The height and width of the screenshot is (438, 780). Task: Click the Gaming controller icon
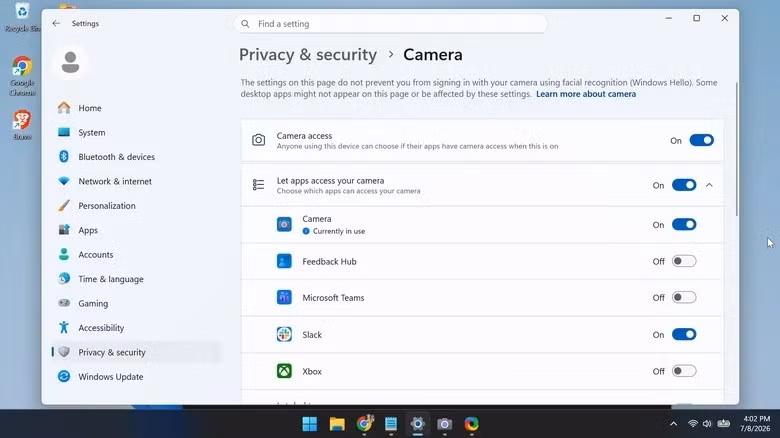coord(64,303)
